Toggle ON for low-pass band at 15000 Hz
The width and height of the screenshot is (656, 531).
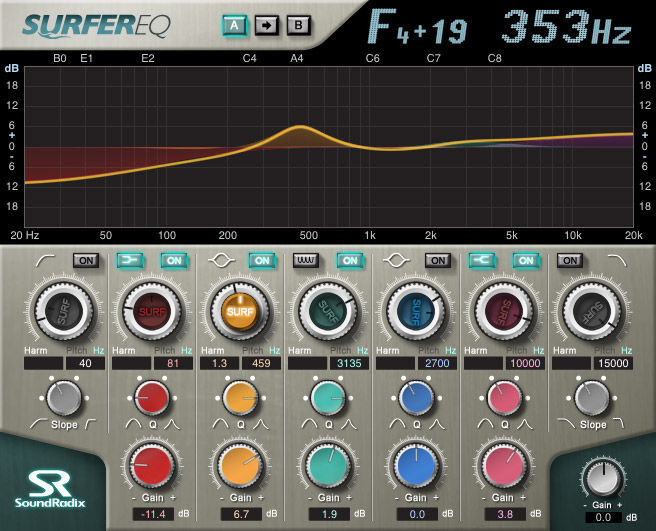click(x=570, y=261)
